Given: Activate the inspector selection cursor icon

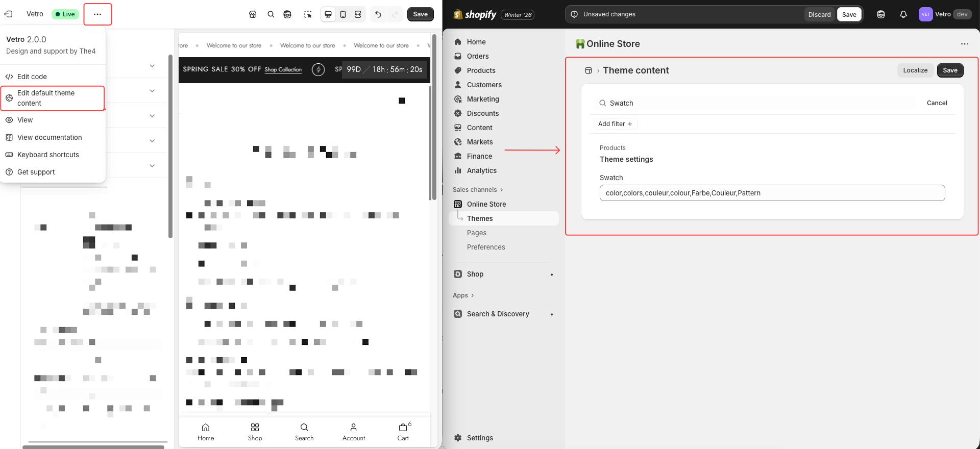Looking at the screenshot, I should 307,14.
